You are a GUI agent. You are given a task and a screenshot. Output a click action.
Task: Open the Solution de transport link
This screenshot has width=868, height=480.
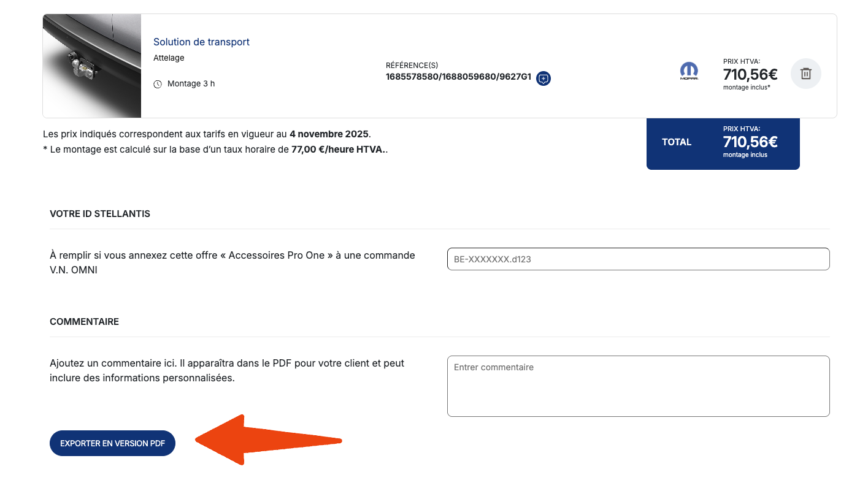201,42
